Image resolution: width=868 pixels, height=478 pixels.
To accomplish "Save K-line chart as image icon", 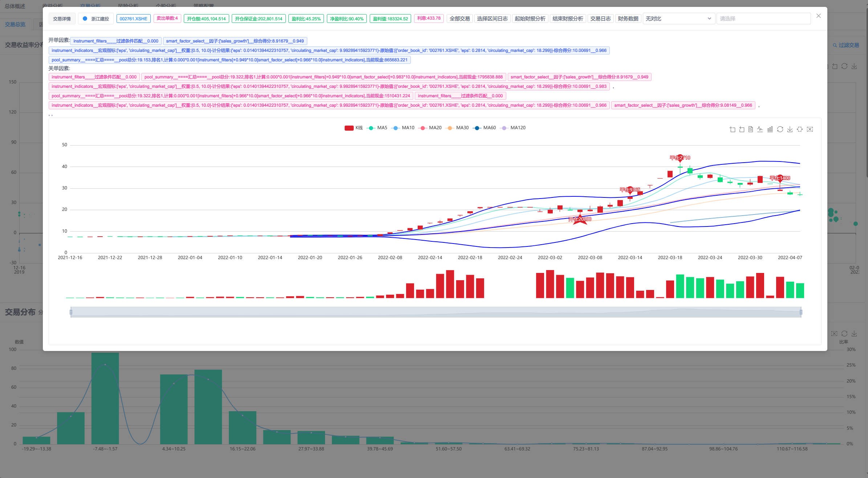I will (x=790, y=130).
